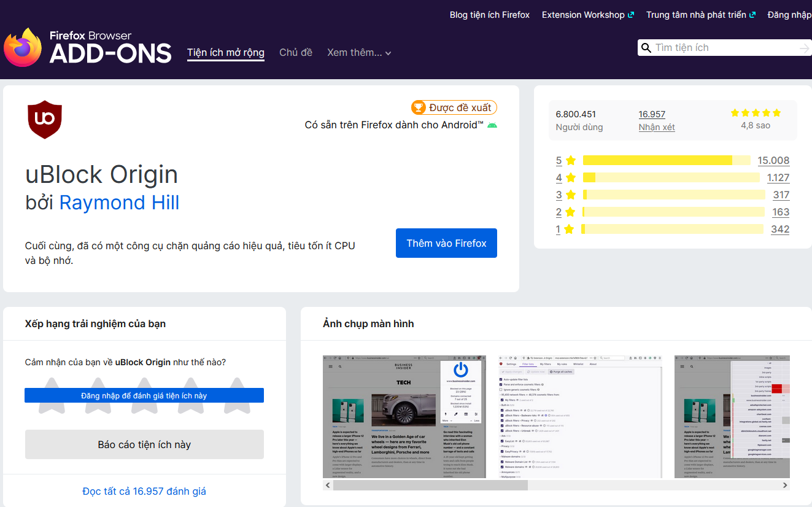Viewport: 812px width, 507px height.
Task: Focus the Tìm tiện ích search field
Action: point(725,48)
